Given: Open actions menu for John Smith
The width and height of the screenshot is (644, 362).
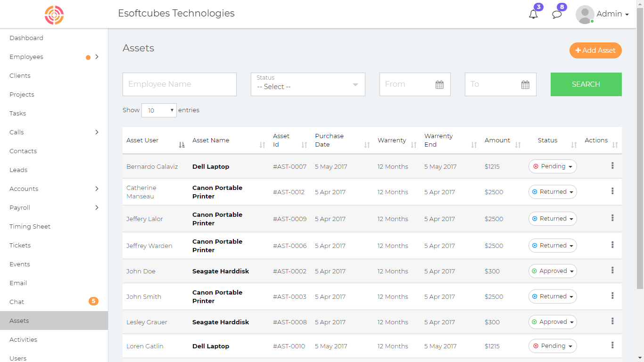Looking at the screenshot, I should pos(612,296).
